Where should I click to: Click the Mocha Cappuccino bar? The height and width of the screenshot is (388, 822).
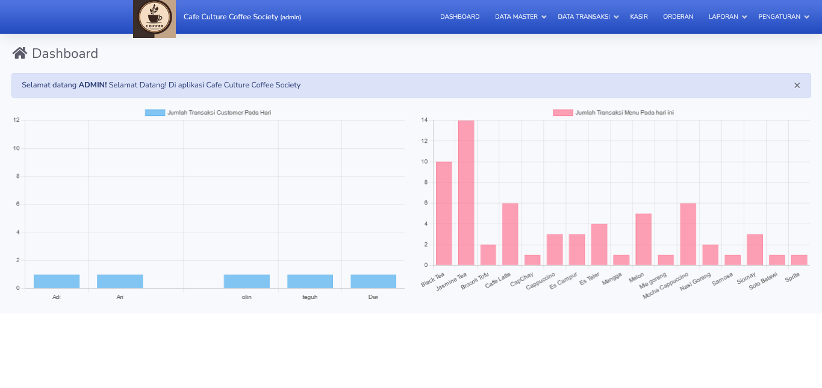click(688, 234)
